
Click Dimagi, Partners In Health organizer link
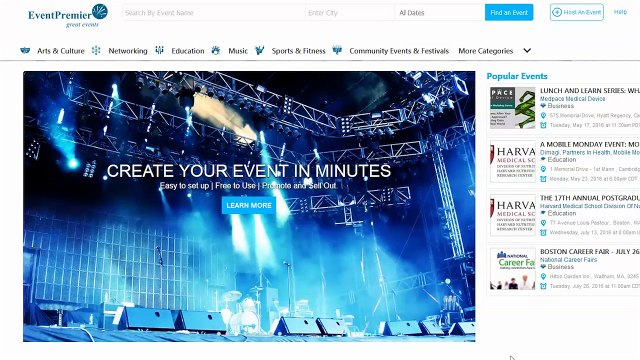590,152
